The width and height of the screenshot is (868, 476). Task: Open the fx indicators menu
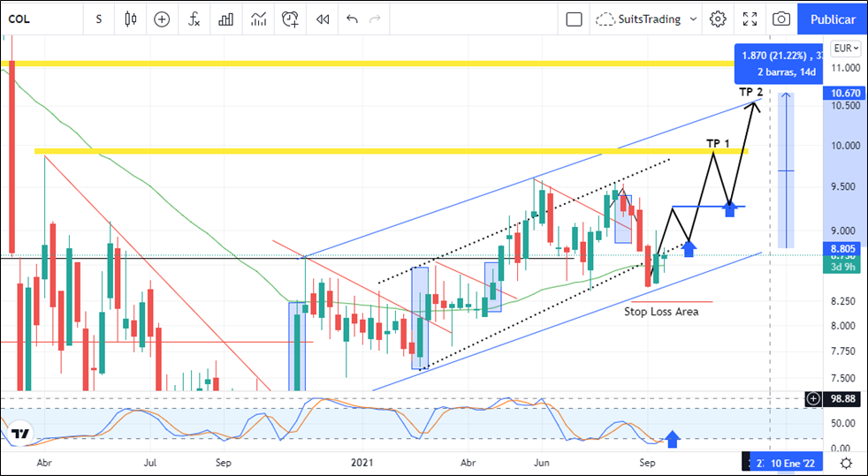point(194,19)
